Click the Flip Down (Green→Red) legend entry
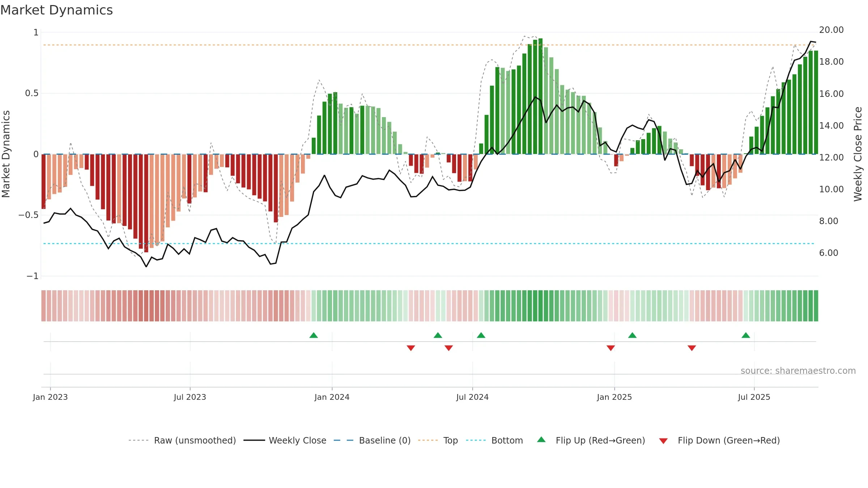Image resolution: width=868 pixels, height=488 pixels. point(719,440)
